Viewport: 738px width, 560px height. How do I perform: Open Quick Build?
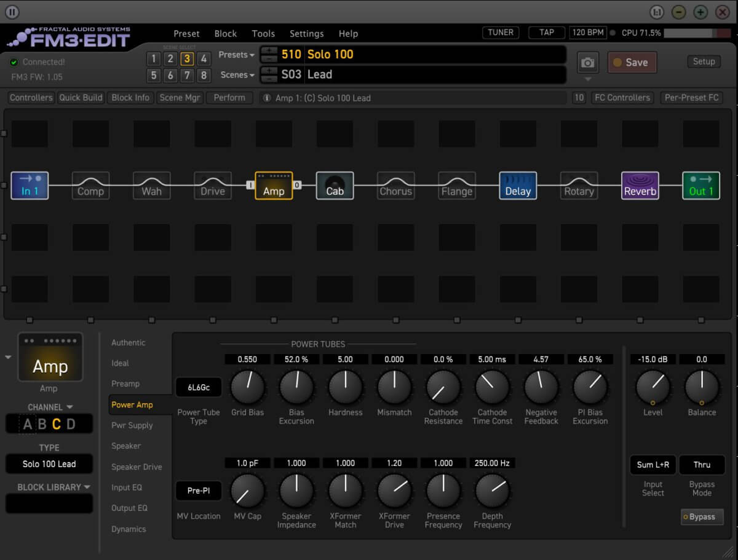click(x=81, y=98)
